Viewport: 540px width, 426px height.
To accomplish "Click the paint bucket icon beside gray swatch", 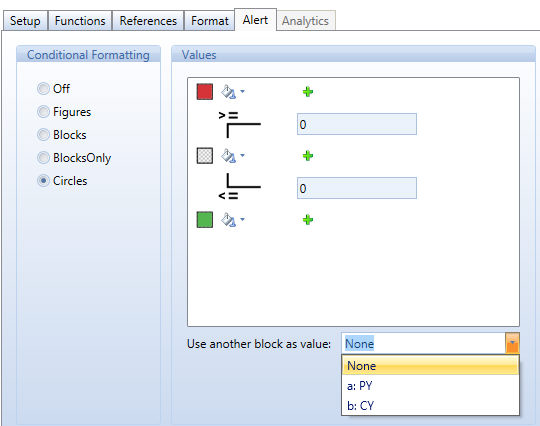I will (229, 156).
